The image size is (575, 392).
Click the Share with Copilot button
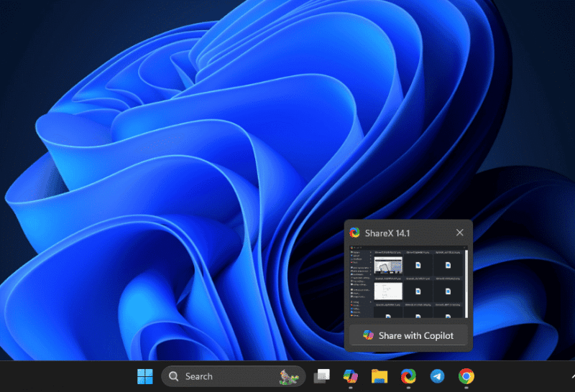tap(408, 335)
